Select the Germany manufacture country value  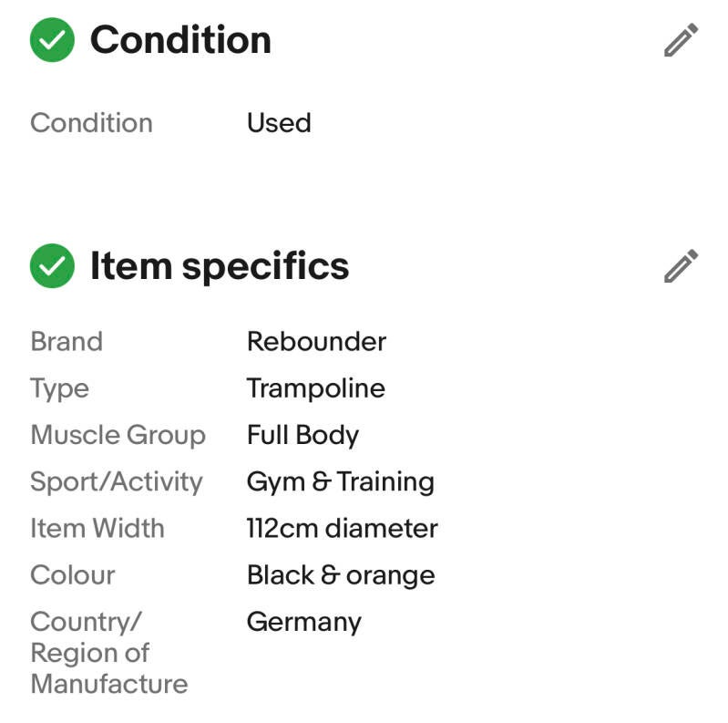point(303,622)
